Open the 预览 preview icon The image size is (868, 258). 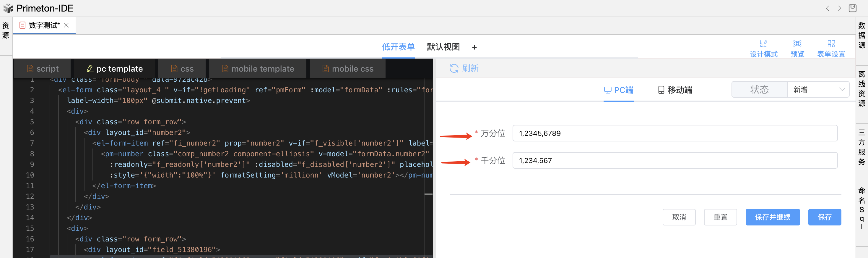(797, 44)
